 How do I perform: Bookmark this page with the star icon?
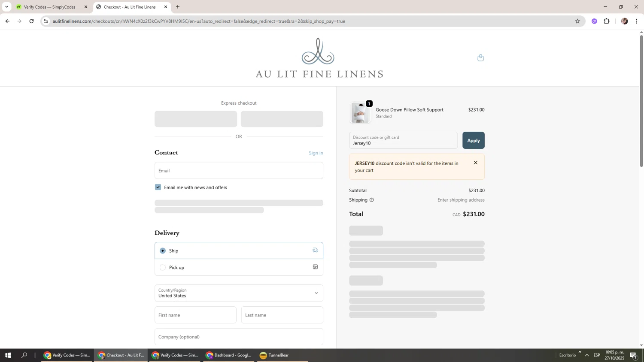[577, 21]
